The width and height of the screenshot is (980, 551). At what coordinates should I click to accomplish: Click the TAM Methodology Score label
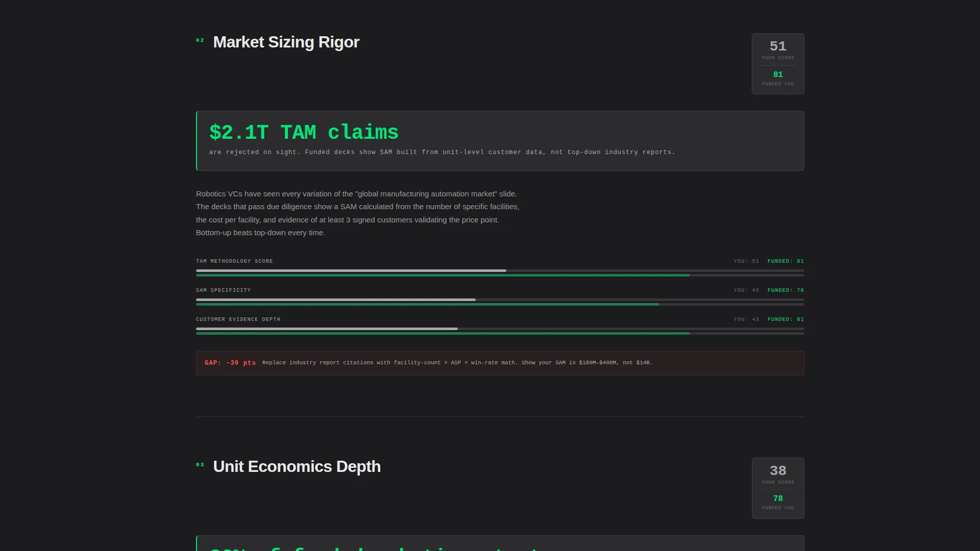234,261
